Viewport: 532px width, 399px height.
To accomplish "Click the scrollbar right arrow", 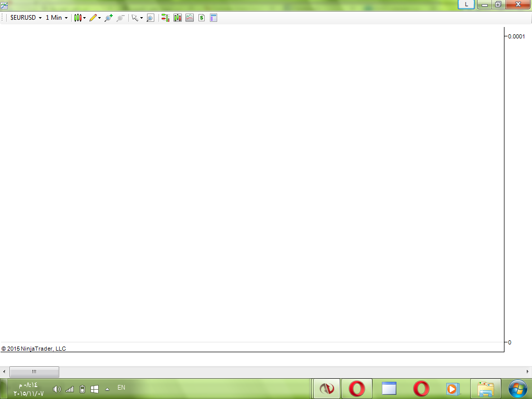I will (x=528, y=371).
